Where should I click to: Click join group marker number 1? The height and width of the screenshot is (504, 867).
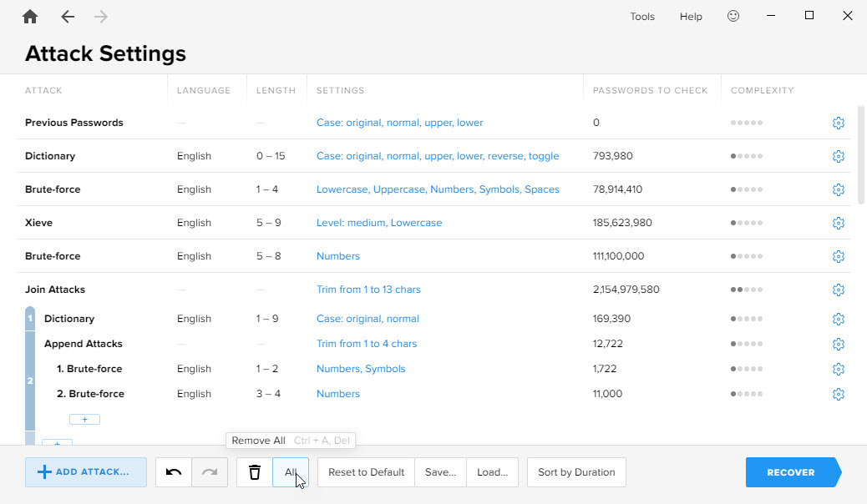pyautogui.click(x=30, y=318)
